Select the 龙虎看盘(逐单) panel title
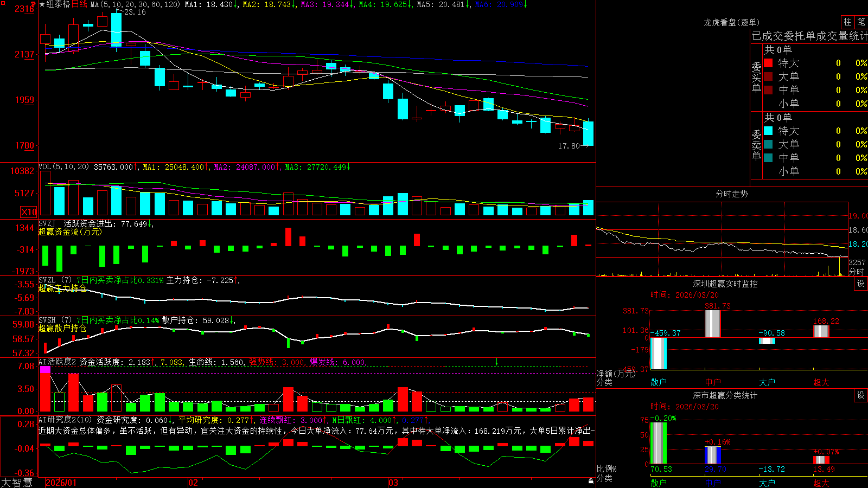The image size is (868, 488). click(x=731, y=22)
